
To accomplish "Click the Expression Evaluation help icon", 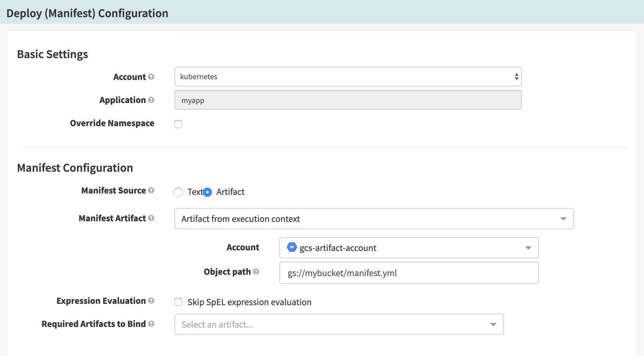I will pos(151,301).
